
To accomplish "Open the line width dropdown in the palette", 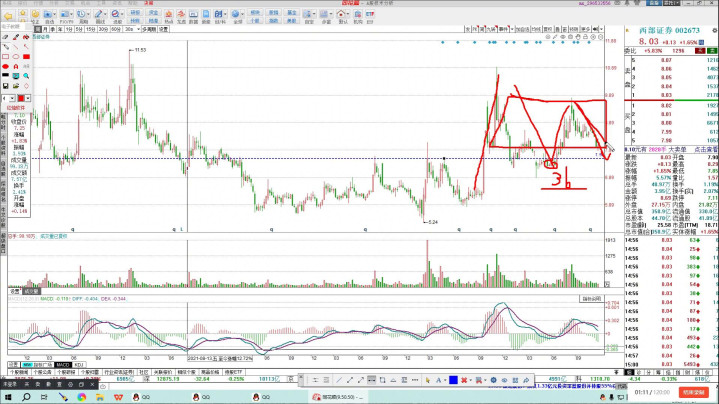I will tap(12, 98).
